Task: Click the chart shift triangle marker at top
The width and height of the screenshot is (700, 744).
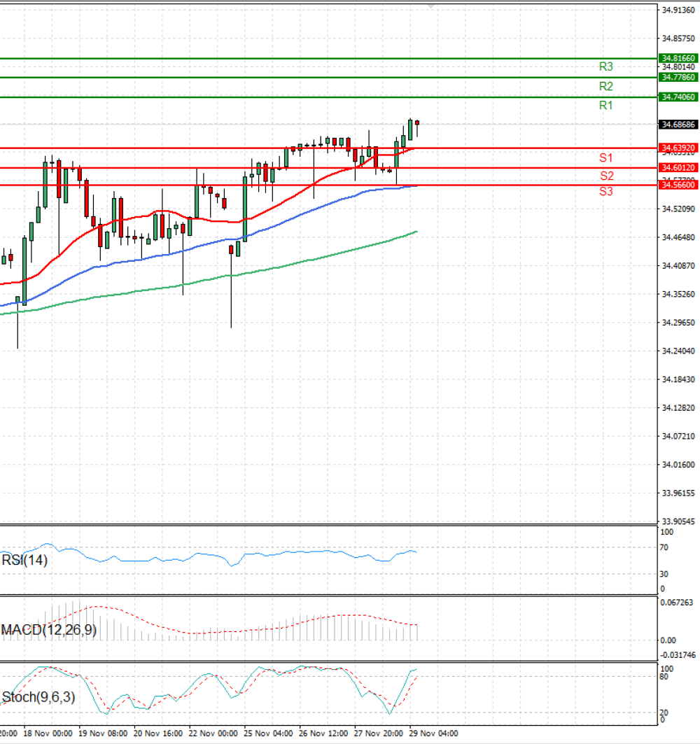Action: (431, 6)
